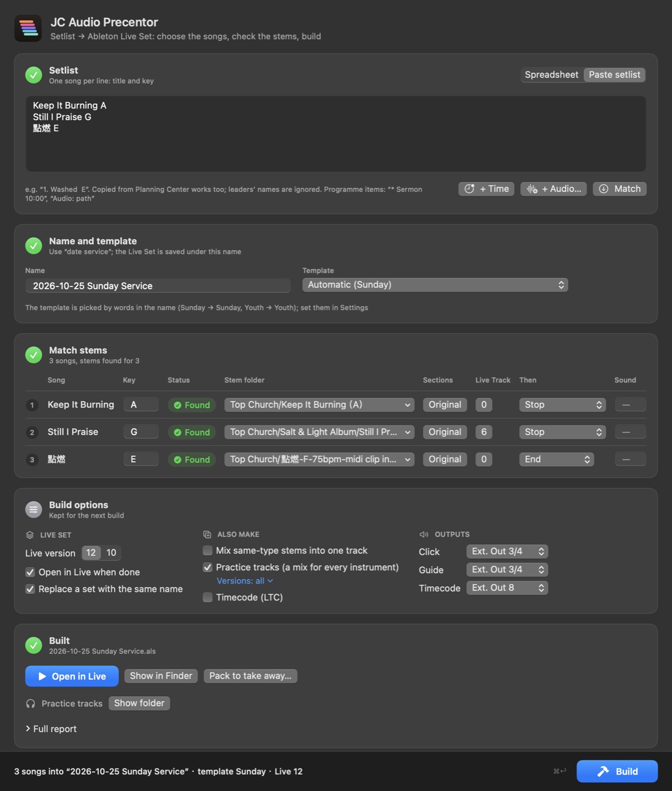Open the Click output dropdown

(x=507, y=551)
